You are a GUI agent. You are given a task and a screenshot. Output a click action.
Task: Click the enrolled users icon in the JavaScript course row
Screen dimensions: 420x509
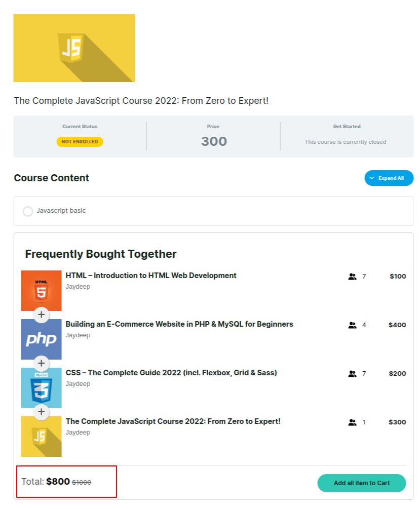pos(353,422)
